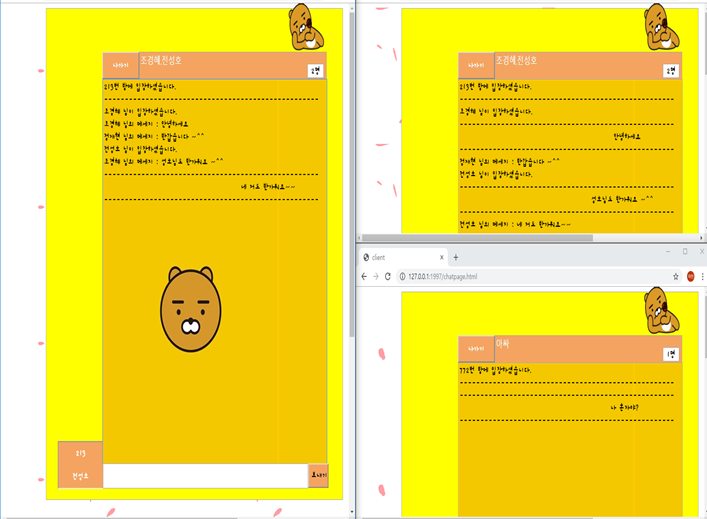The width and height of the screenshot is (707, 519).
Task: Bookmark this page with the star icon
Action: tap(675, 276)
